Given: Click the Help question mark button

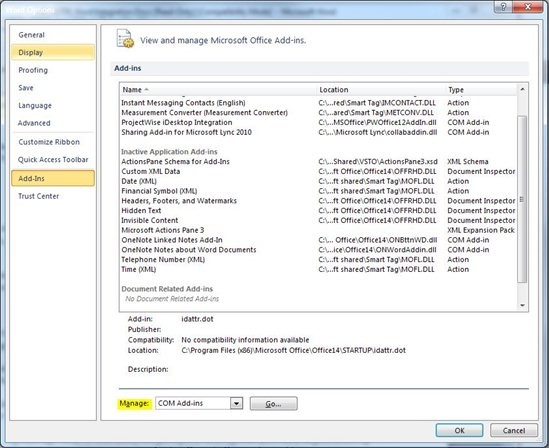Looking at the screenshot, I should pyautogui.click(x=503, y=7).
